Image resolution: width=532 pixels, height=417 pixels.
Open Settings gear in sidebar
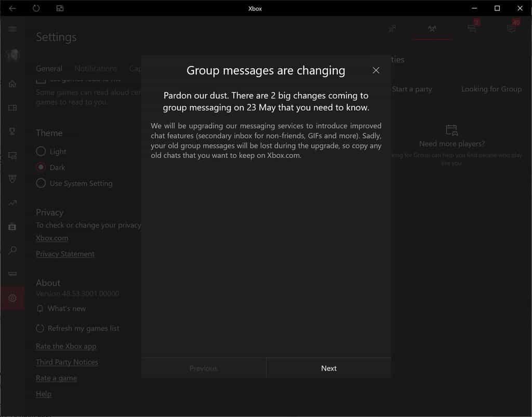[x=12, y=298]
